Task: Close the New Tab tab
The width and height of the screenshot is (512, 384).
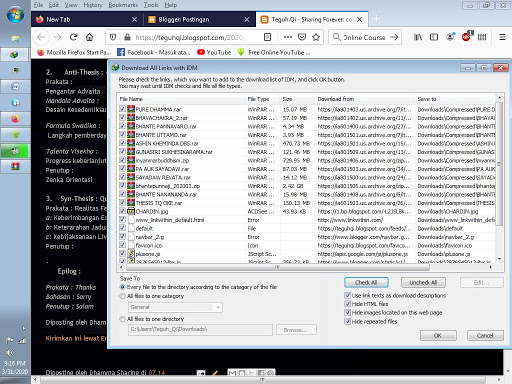Action: (x=134, y=20)
